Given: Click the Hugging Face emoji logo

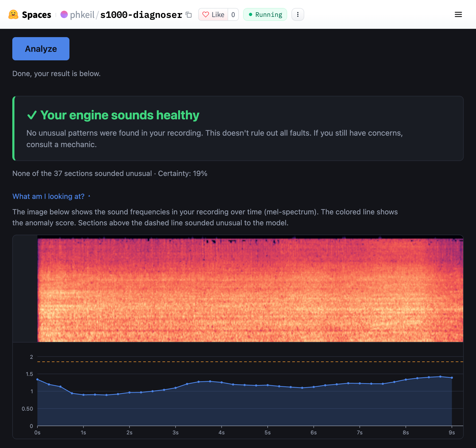Looking at the screenshot, I should (13, 14).
